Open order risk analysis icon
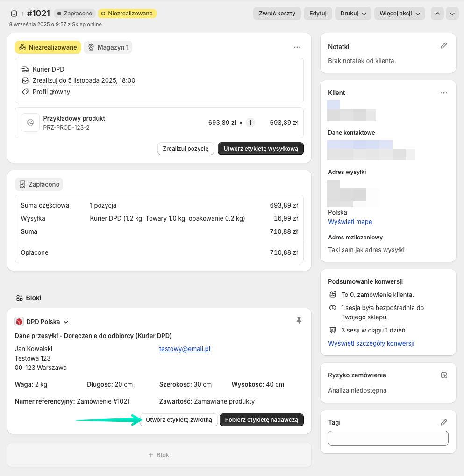The height and width of the screenshot is (476, 464). [443, 375]
